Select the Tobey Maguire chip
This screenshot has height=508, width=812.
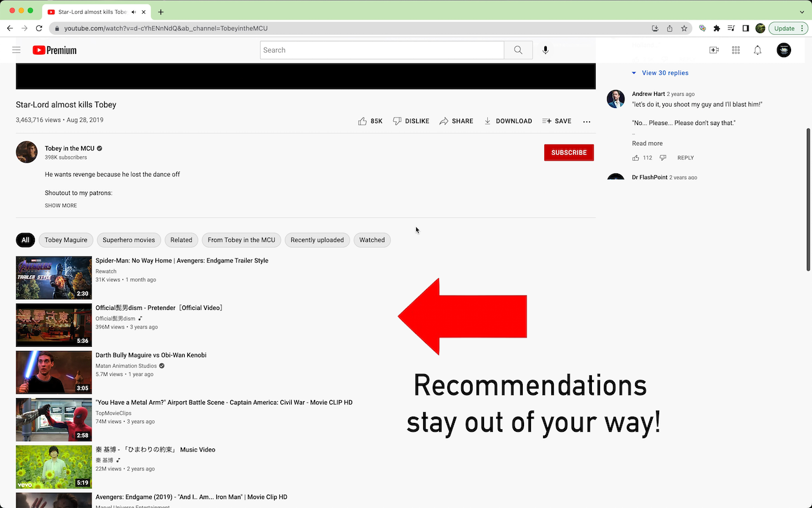66,240
